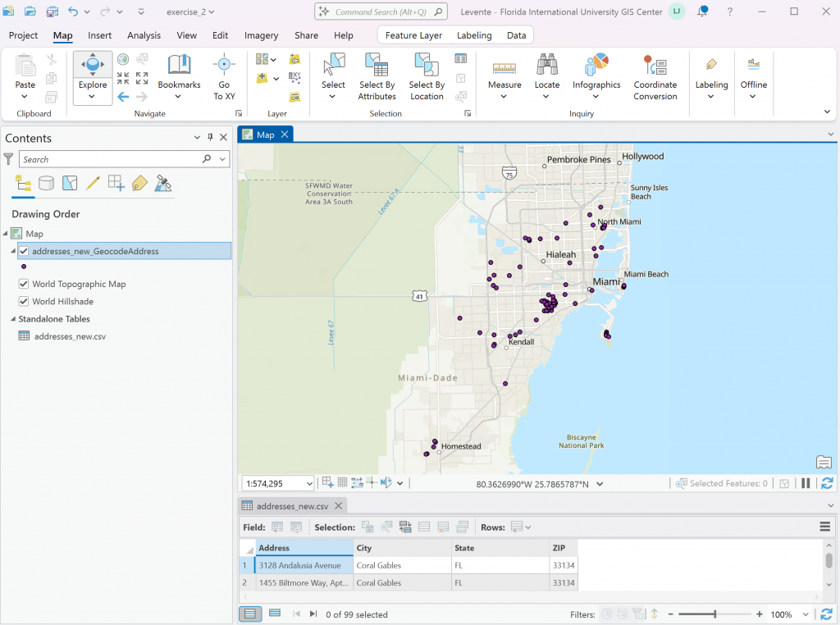Open the Labeling contextual tab
840x625 pixels.
(x=474, y=35)
